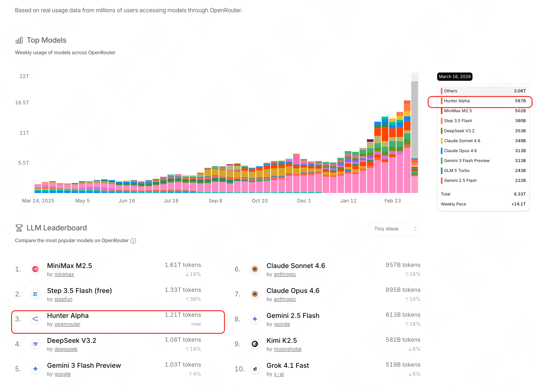Click the Gemini 3 Flash Preview star icon

[36, 369]
